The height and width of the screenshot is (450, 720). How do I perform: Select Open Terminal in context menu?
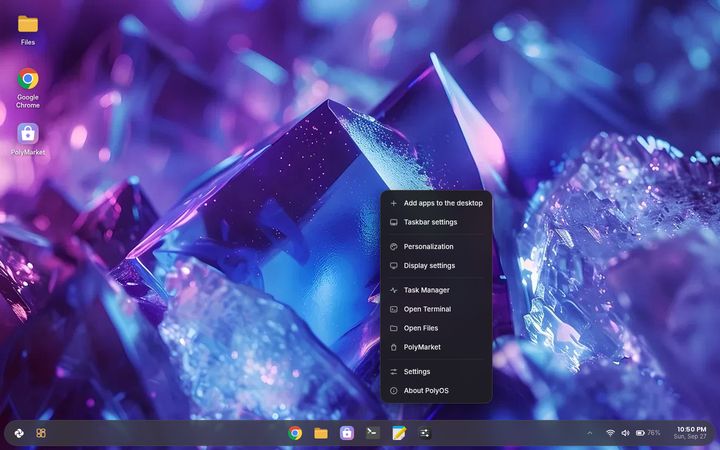pyautogui.click(x=436, y=309)
